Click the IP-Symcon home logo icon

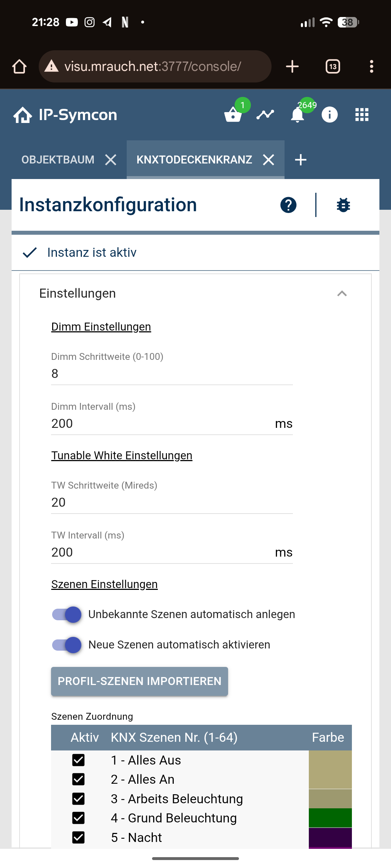(x=22, y=115)
